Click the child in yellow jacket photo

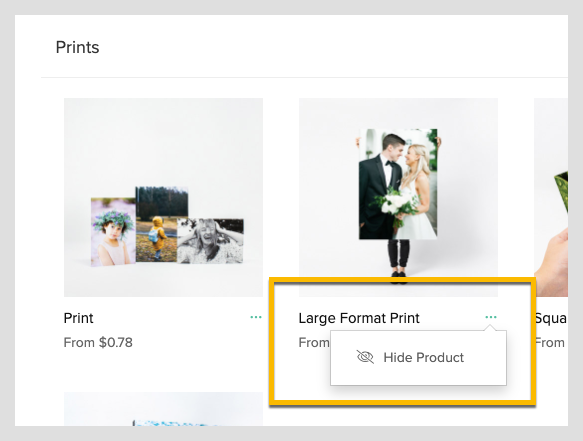[x=161, y=224]
